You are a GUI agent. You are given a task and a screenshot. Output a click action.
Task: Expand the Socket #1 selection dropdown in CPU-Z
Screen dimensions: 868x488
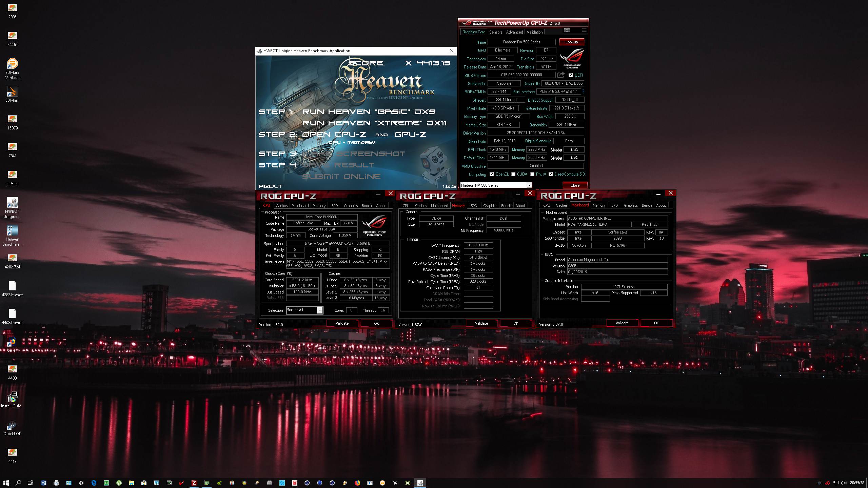click(319, 310)
